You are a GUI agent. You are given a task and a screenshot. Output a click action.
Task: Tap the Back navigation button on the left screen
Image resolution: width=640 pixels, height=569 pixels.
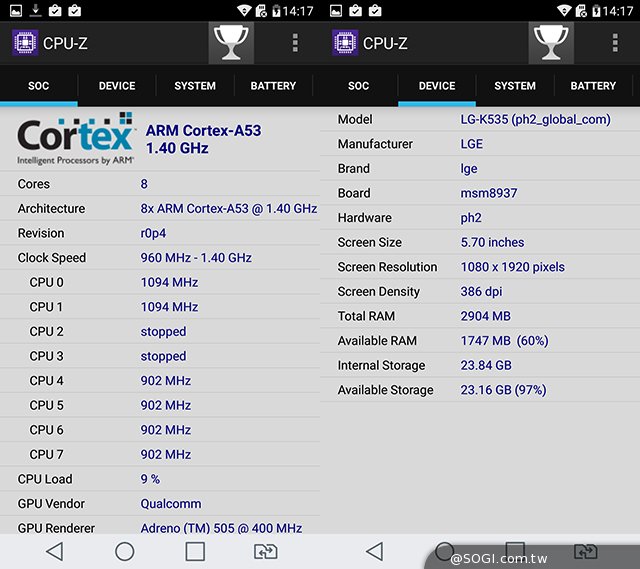[54, 551]
